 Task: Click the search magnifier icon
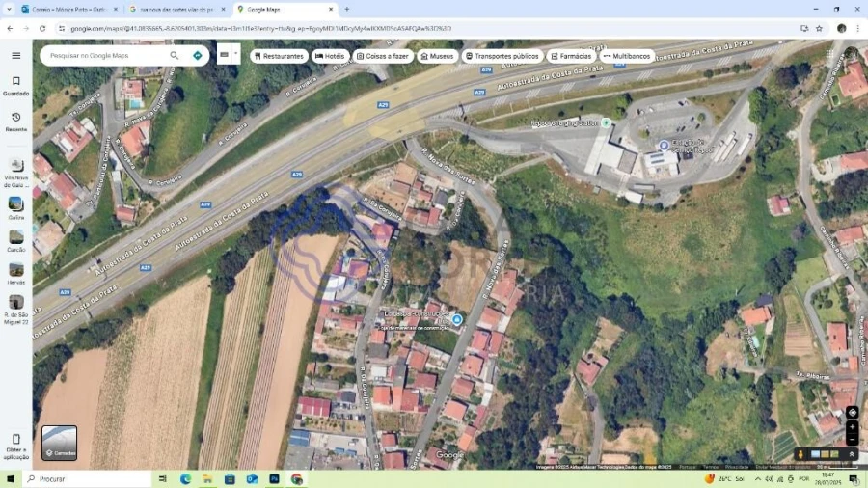pyautogui.click(x=175, y=55)
